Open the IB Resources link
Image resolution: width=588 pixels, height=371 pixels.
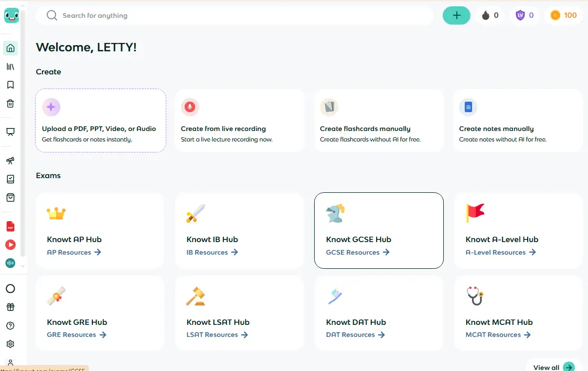212,252
